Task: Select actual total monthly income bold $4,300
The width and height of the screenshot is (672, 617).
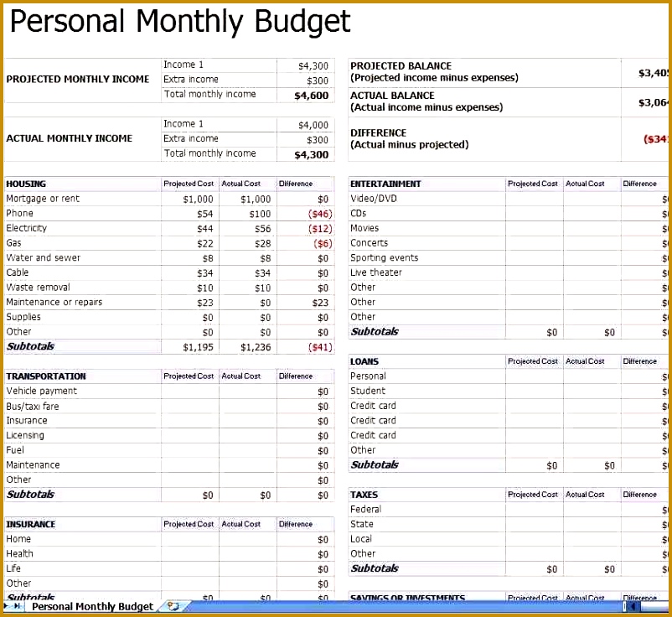Action: (x=311, y=154)
